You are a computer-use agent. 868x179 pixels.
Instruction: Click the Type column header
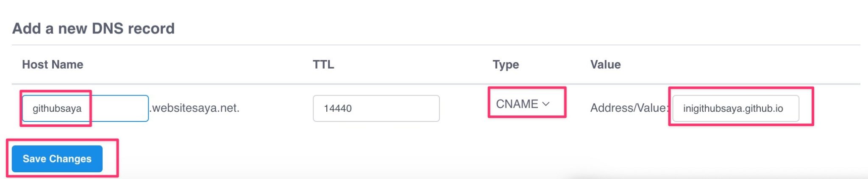pos(506,64)
